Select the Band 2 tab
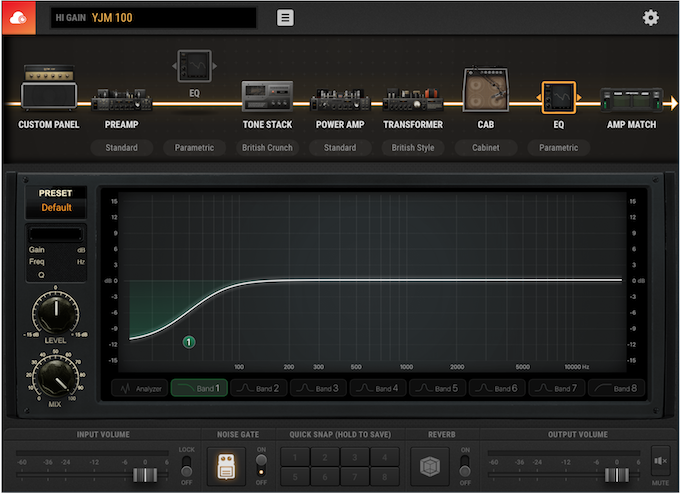The height and width of the screenshot is (493, 680). [259, 388]
